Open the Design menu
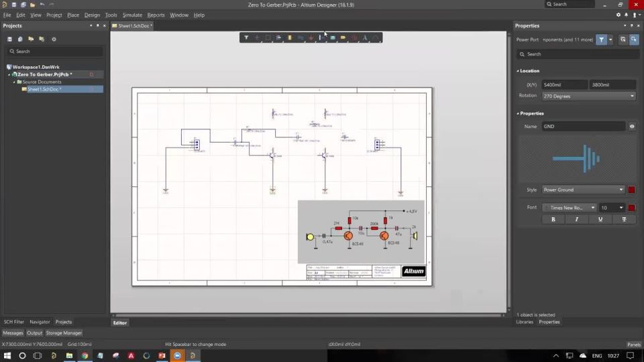 tap(92, 15)
